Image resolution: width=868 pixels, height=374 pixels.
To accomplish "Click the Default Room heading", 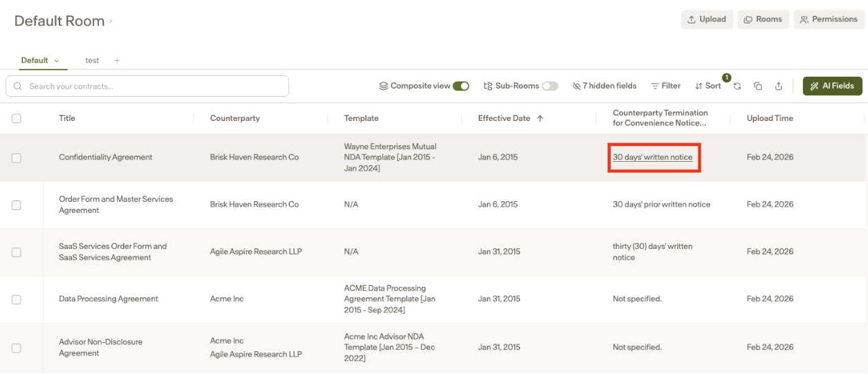I will 59,21.
